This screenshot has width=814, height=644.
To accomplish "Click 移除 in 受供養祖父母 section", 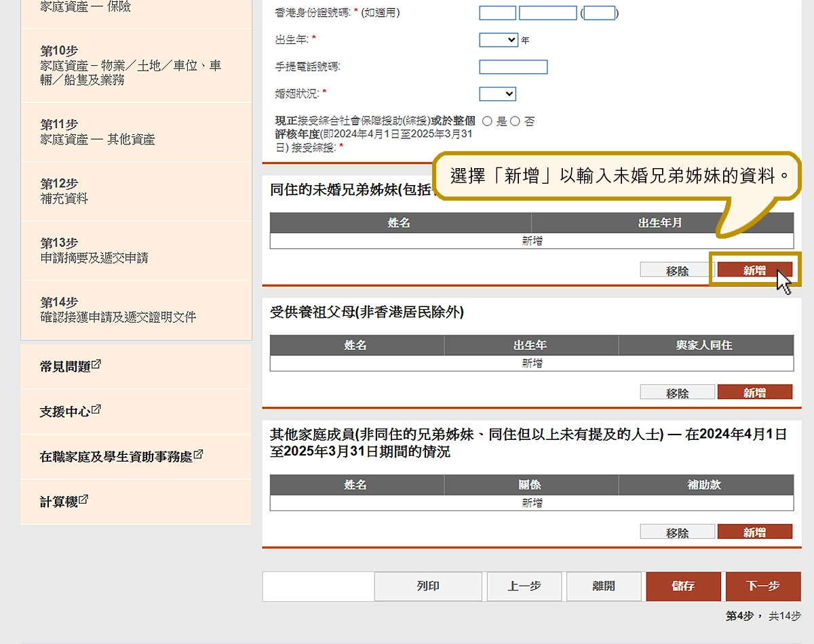I will pyautogui.click(x=677, y=393).
